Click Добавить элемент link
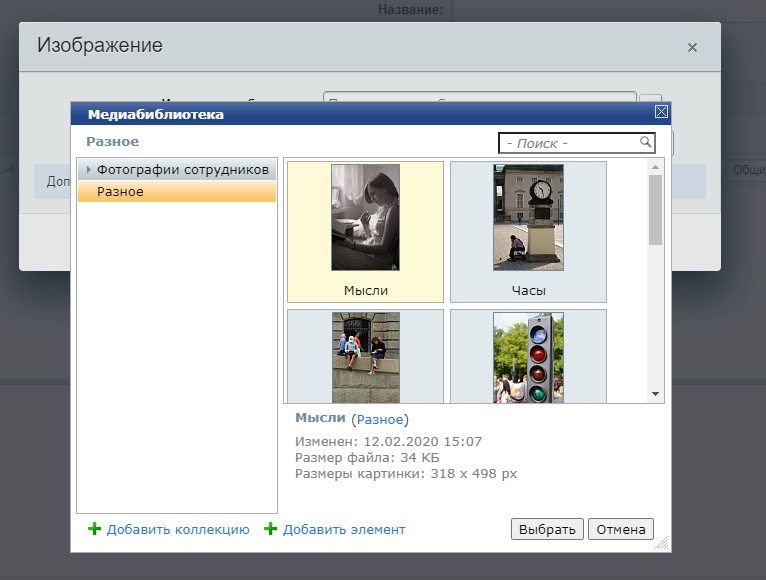 pyautogui.click(x=344, y=530)
